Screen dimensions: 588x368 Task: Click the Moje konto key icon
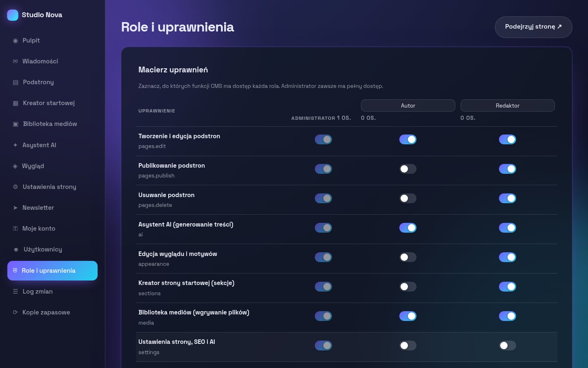[x=16, y=229]
